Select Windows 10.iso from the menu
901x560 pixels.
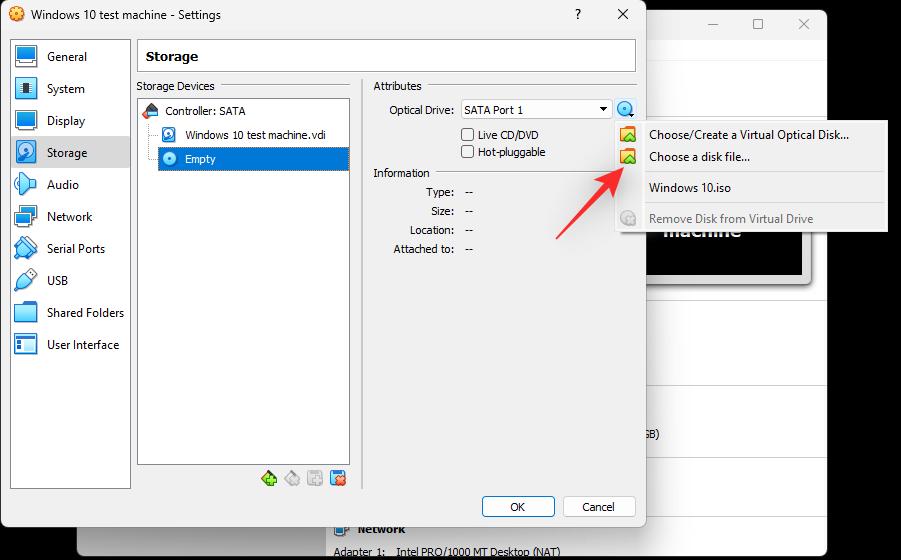[752, 188]
